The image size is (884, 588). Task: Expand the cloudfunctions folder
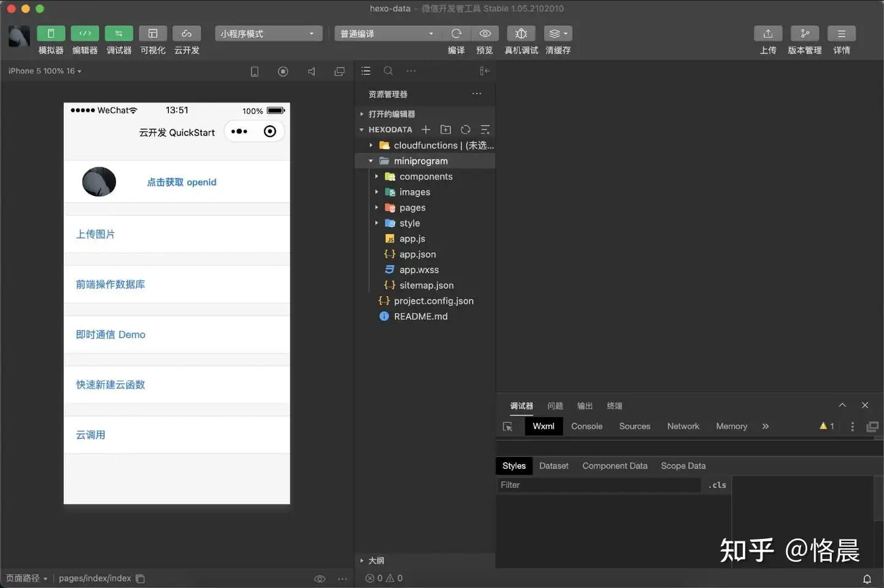[x=425, y=145]
